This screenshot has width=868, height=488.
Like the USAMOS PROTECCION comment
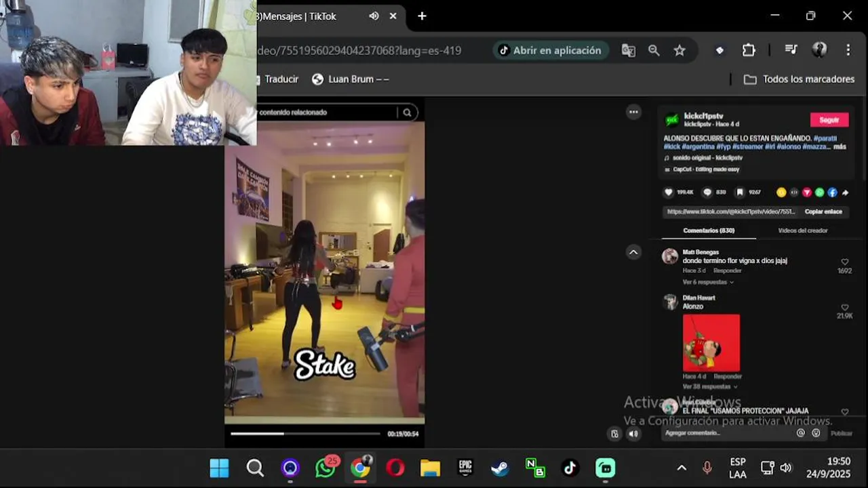[845, 412]
